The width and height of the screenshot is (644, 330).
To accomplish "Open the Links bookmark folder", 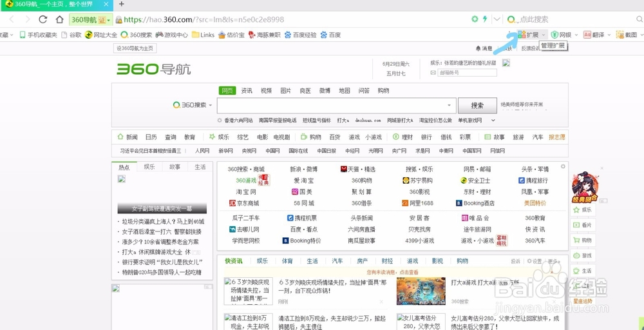I will (x=204, y=35).
